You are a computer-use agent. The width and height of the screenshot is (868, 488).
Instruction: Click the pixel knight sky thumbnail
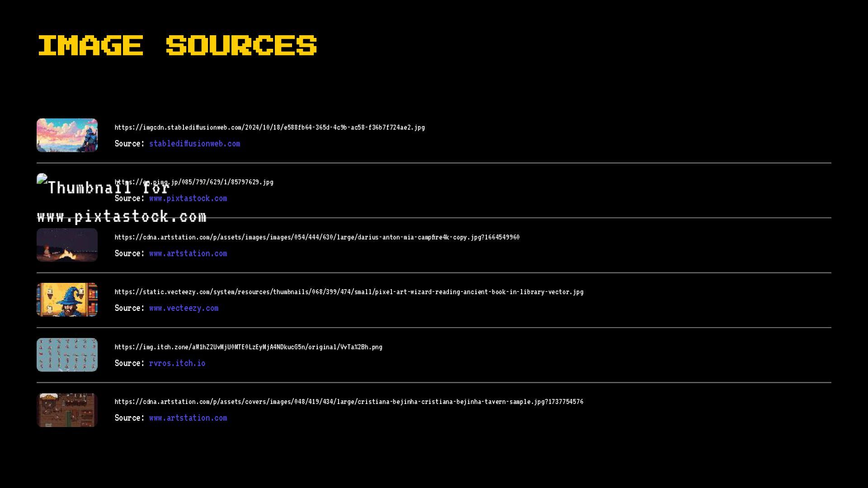point(67,135)
